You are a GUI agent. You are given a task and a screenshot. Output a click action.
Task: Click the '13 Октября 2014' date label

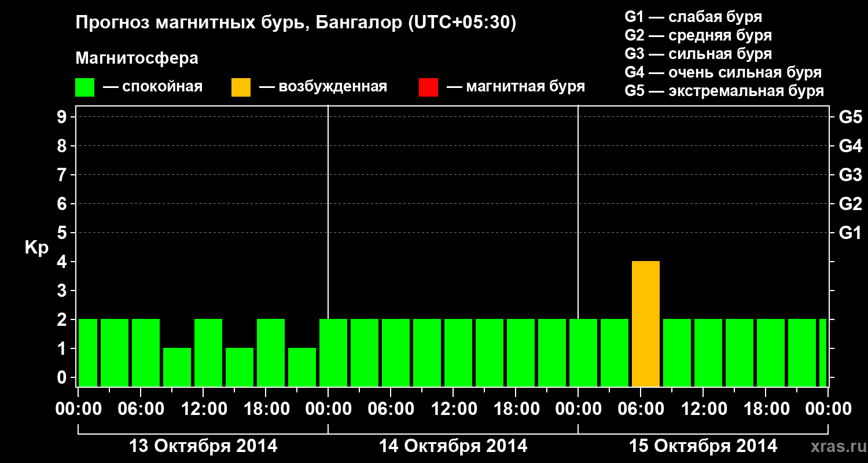click(x=203, y=446)
